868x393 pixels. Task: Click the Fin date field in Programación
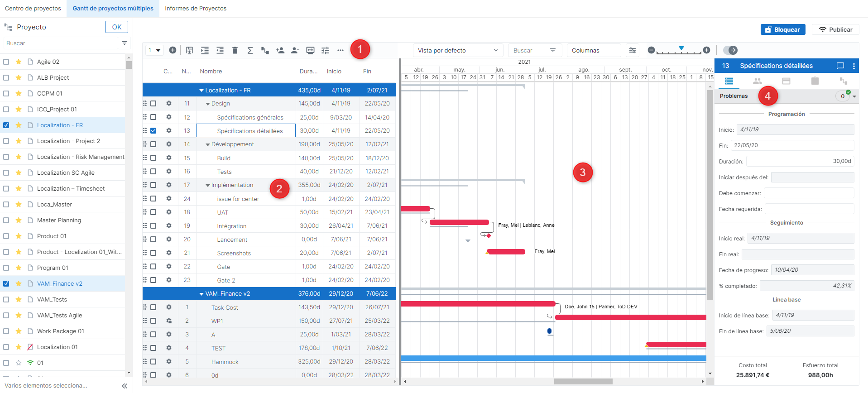(791, 145)
